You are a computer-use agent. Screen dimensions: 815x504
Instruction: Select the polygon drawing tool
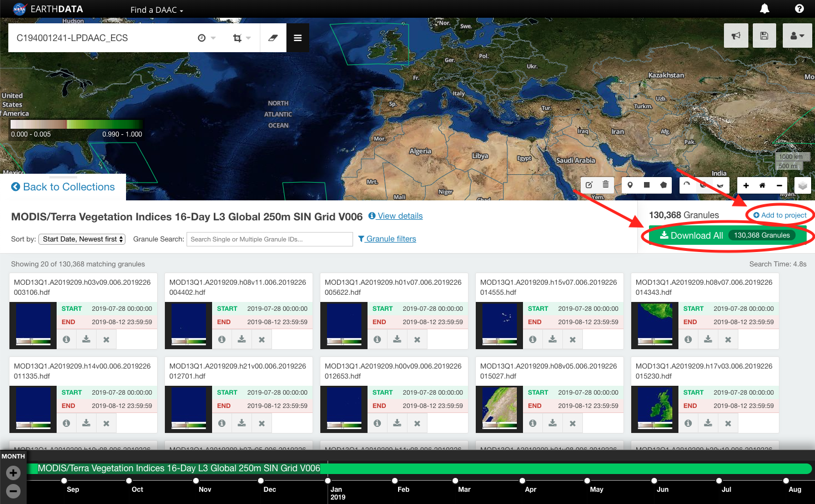[663, 185]
